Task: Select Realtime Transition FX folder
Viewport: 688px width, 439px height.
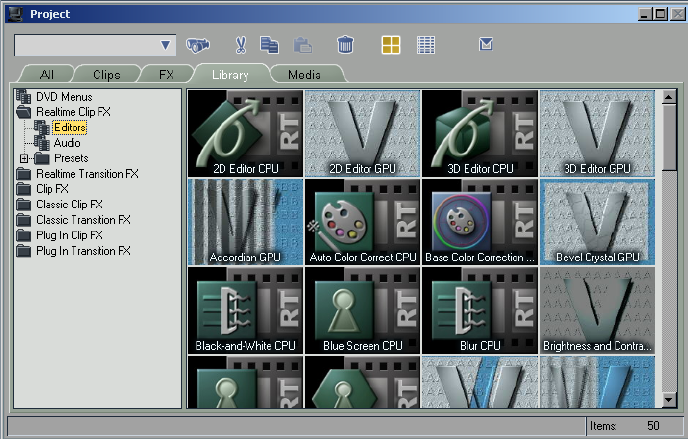Action: [87, 174]
